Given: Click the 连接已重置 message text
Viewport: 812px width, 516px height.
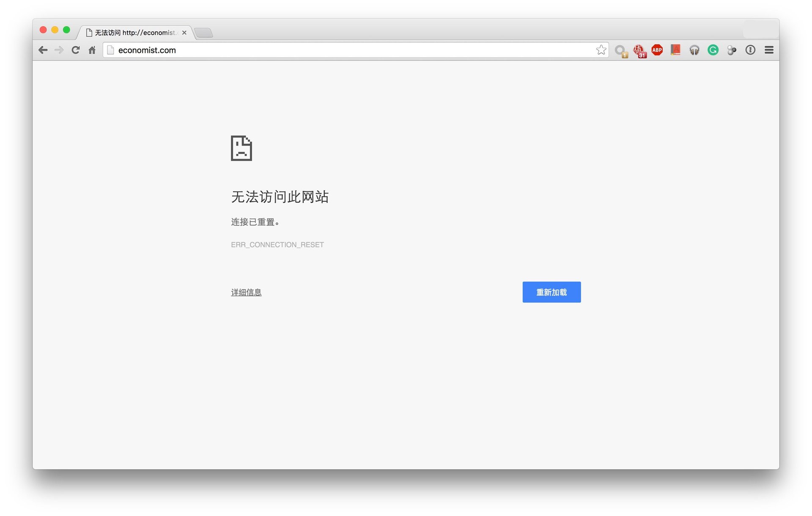Looking at the screenshot, I should click(255, 222).
